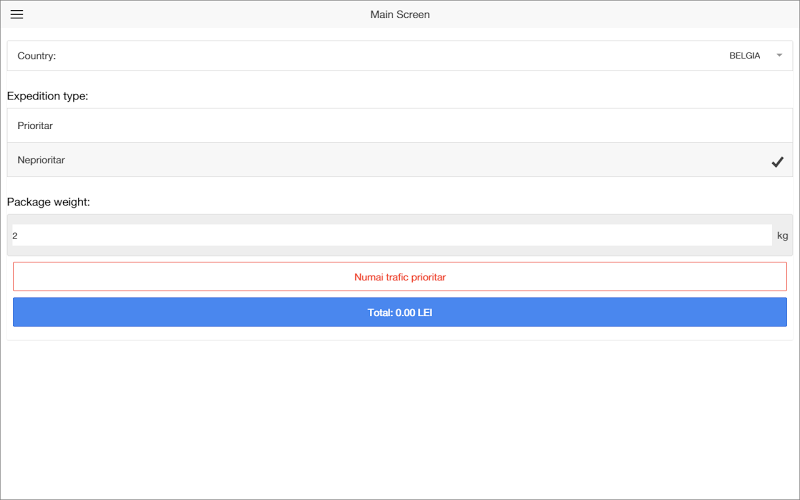Click the value 2 in weight field

point(15,236)
